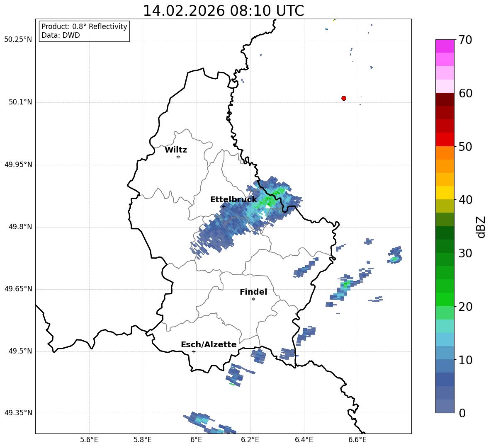Click the red radar site dot
This screenshot has height=448, width=491.
point(344,98)
